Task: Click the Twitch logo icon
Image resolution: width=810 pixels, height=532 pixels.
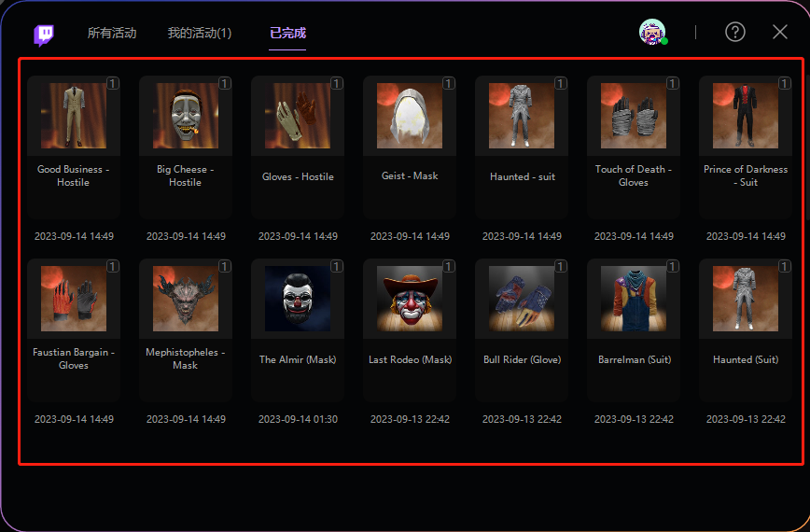Action: 44,35
